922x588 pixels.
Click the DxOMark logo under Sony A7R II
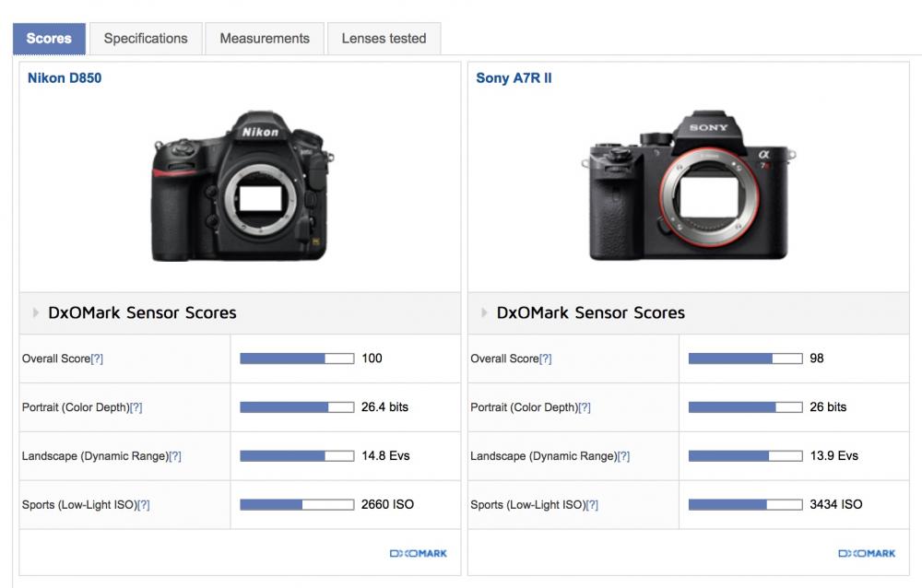coord(867,553)
